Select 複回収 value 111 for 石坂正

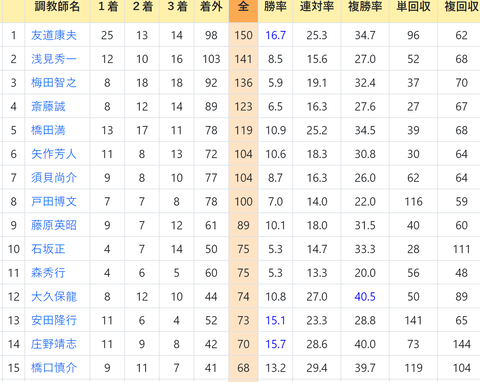point(462,249)
